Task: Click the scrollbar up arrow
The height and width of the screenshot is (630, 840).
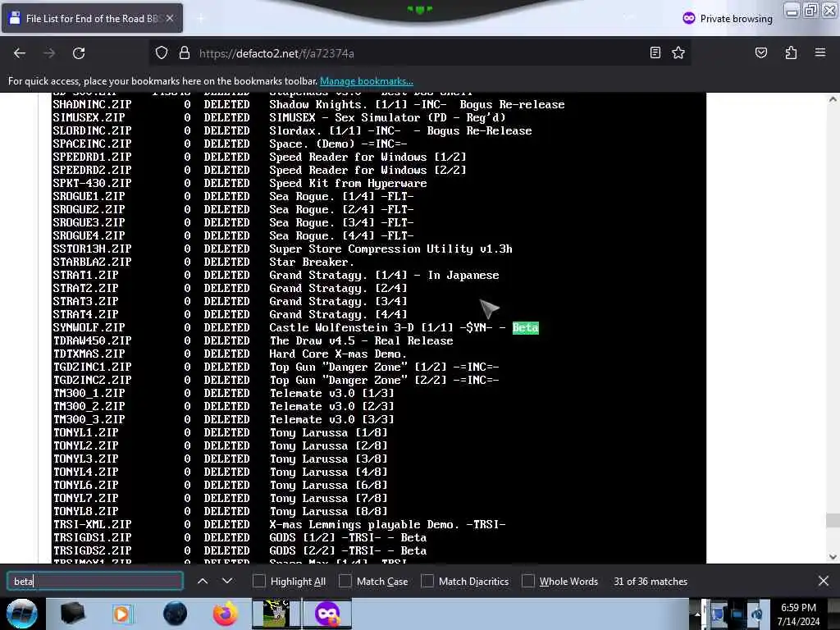Action: point(833,99)
